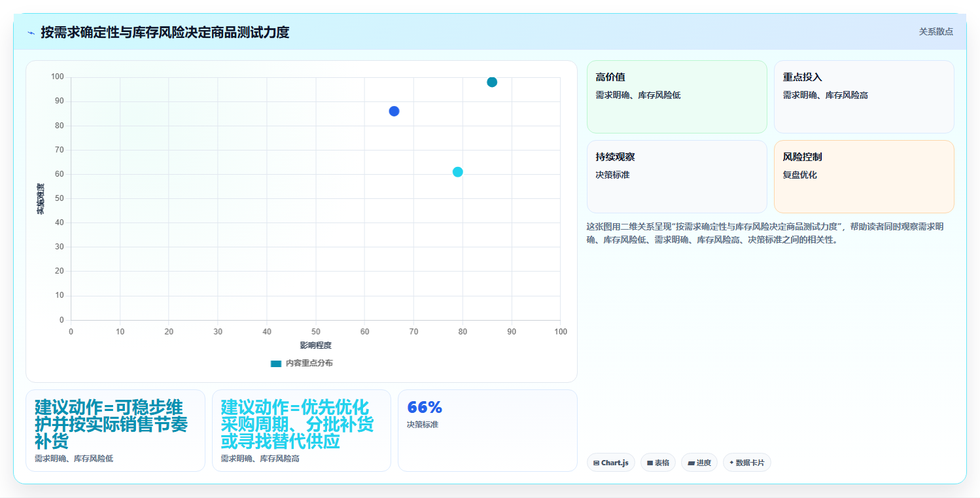980x498 pixels.
Task: Toggle the 内容重点分布 legend swatch
Action: (276, 363)
